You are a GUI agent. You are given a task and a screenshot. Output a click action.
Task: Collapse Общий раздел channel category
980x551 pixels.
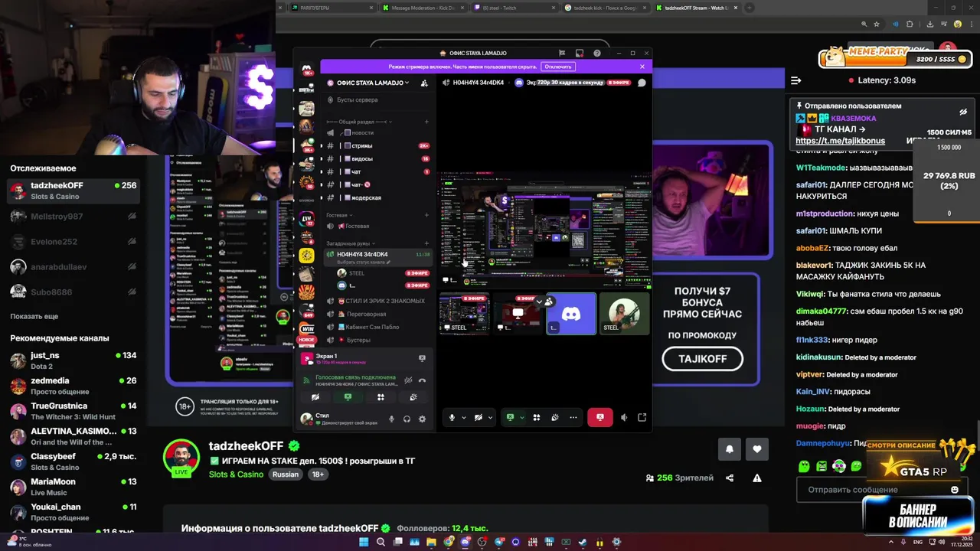point(360,122)
